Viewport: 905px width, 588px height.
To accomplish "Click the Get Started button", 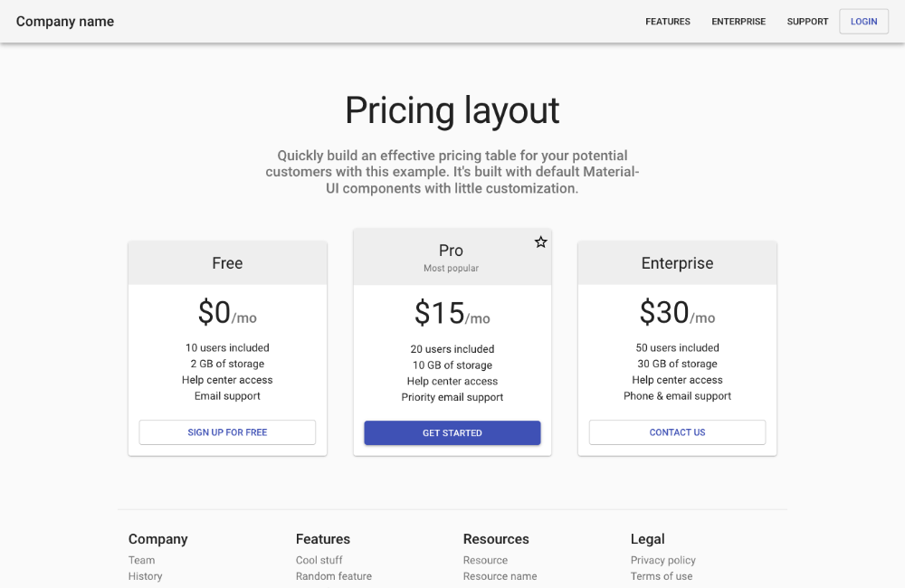I will click(x=452, y=432).
